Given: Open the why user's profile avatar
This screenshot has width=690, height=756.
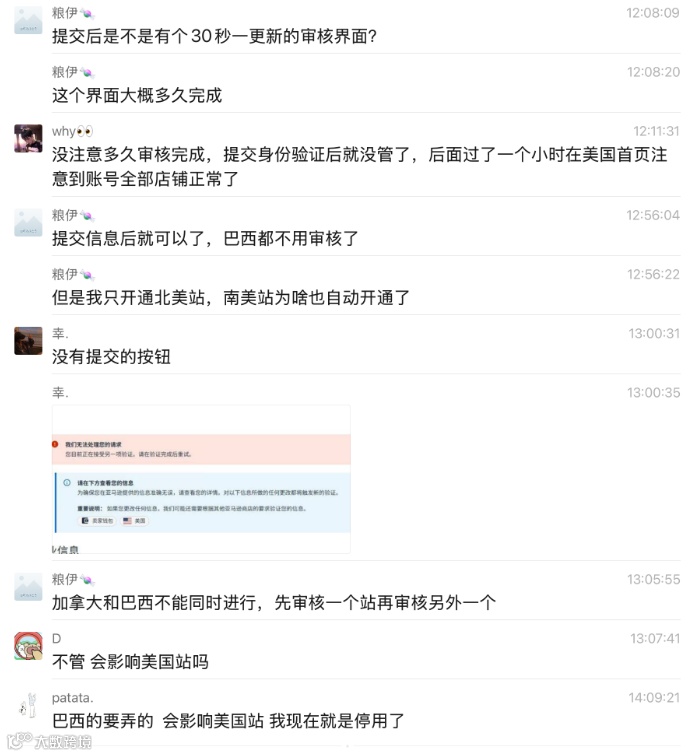Looking at the screenshot, I should [x=28, y=138].
